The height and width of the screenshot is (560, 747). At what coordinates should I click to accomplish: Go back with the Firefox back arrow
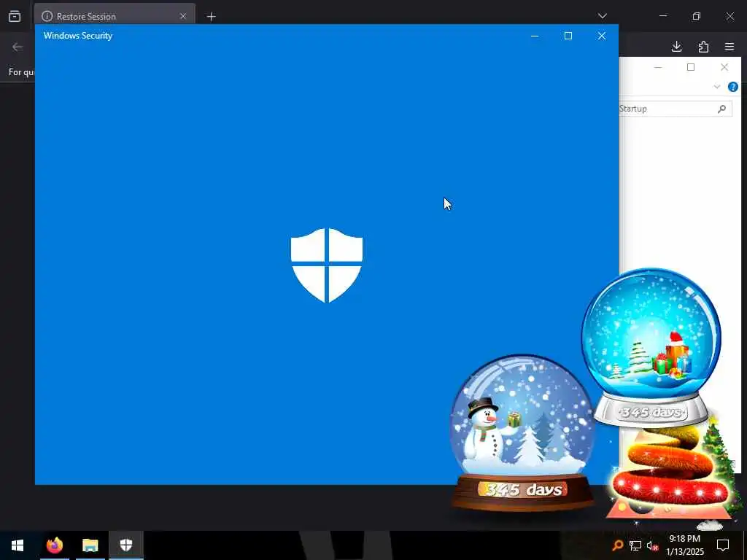[x=18, y=47]
